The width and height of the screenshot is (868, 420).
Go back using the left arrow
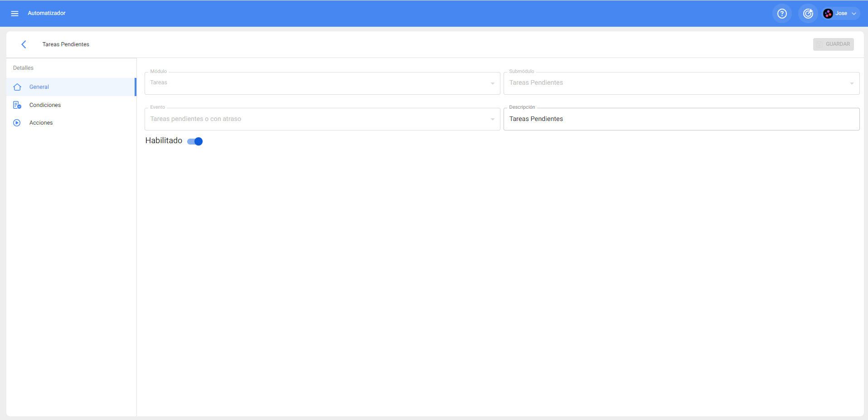[24, 44]
